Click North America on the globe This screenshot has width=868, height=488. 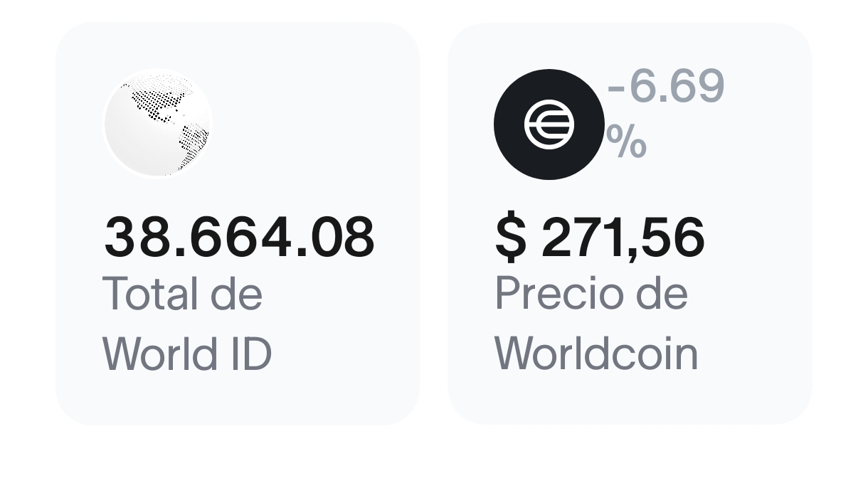point(159,102)
